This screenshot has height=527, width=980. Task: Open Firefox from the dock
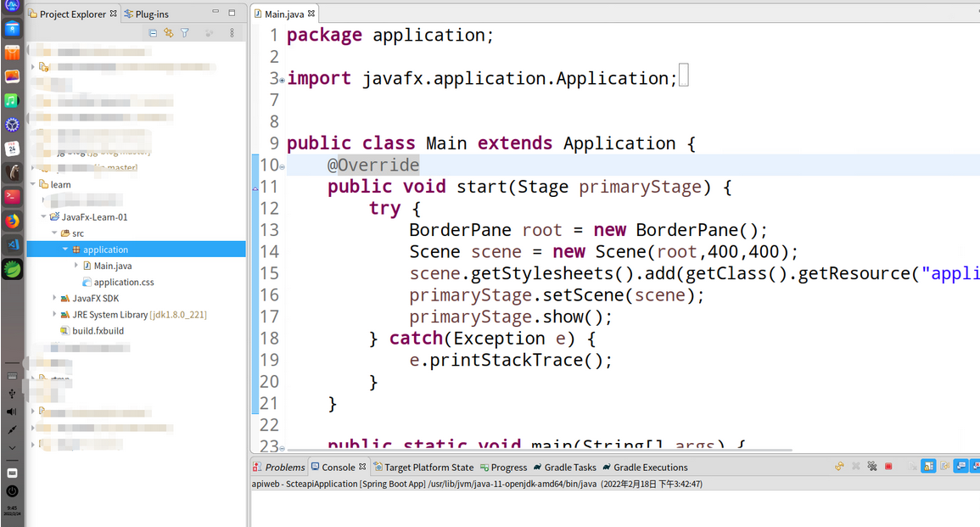pos(12,221)
